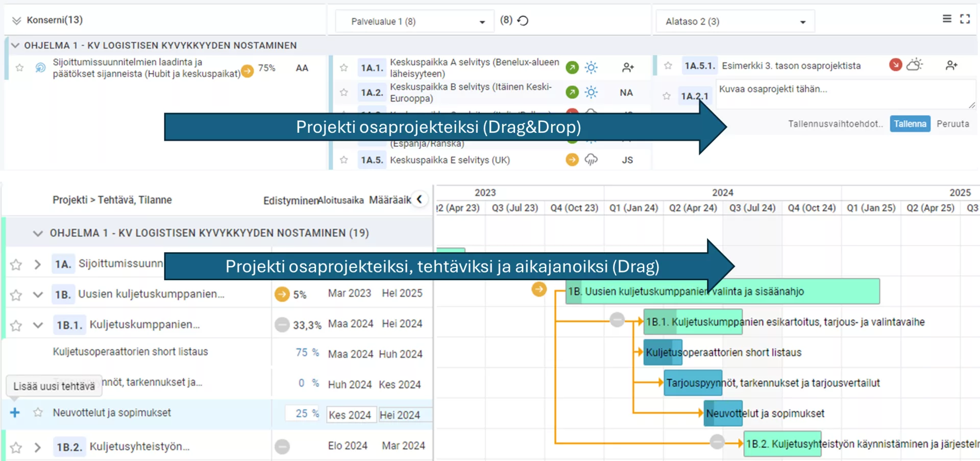
Task: Expand the 1A. Sijoittumissuunn row chevron
Action: point(37,264)
